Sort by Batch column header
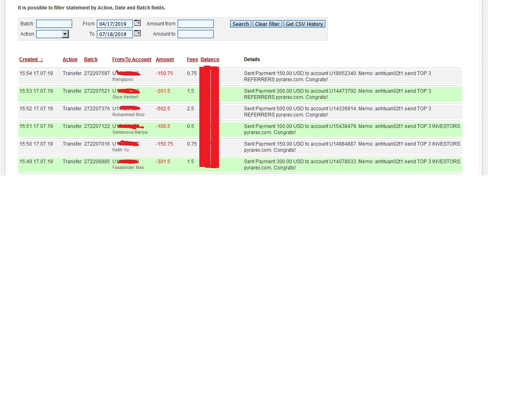This screenshot has height=420, width=525. click(x=91, y=59)
